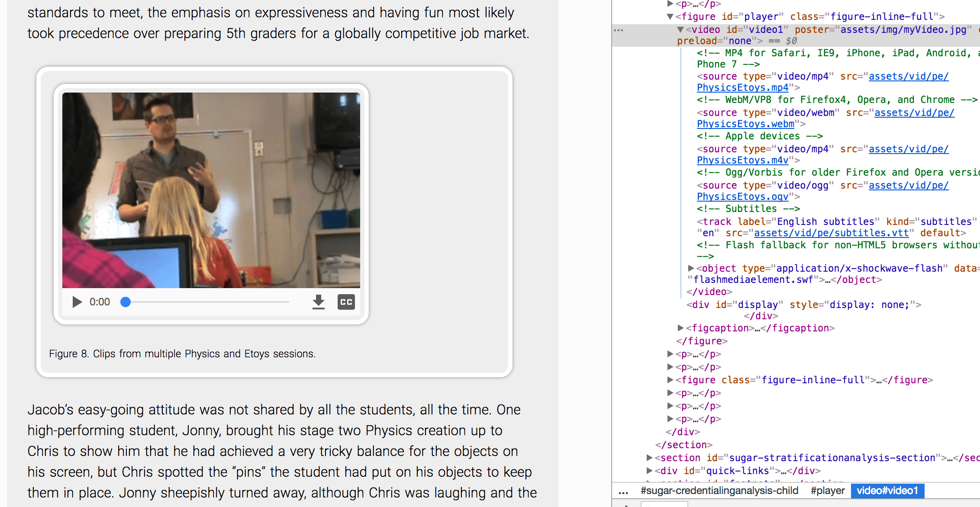
Task: Download the video with the arrow icon
Action: pos(319,302)
